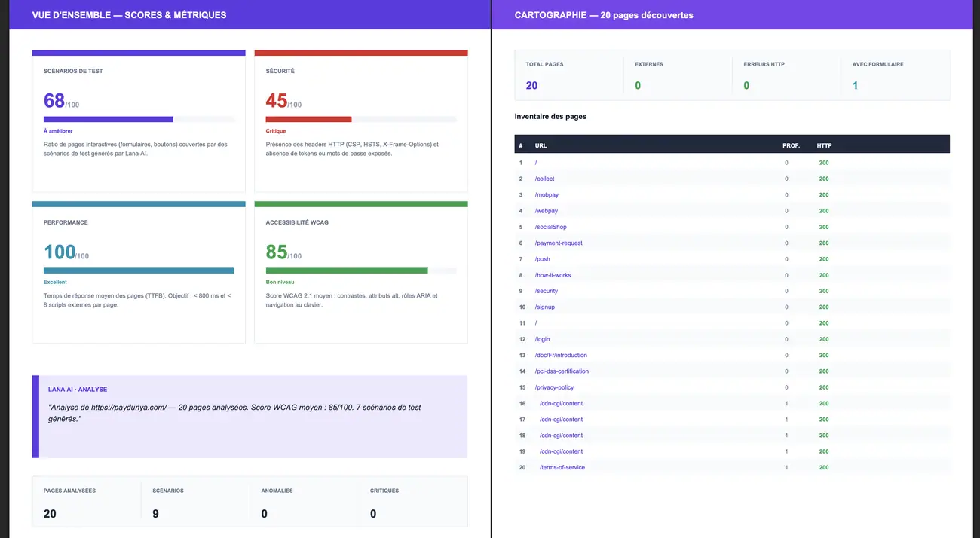Click the green Accessibilité WCAG progress bar
This screenshot has width=980, height=538.
tap(361, 271)
